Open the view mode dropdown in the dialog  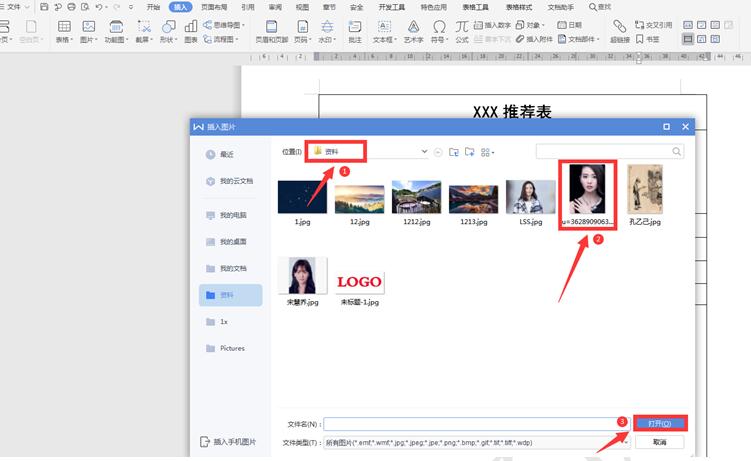tap(488, 152)
